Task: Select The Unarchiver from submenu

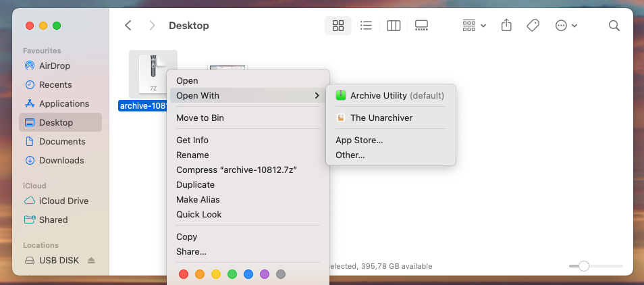Action: (381, 118)
